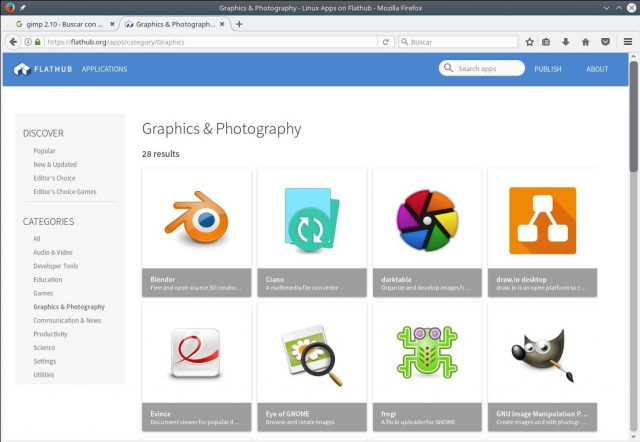The height and width of the screenshot is (442, 640).
Task: Click the pin icon in window title bar
Action: [22, 7]
